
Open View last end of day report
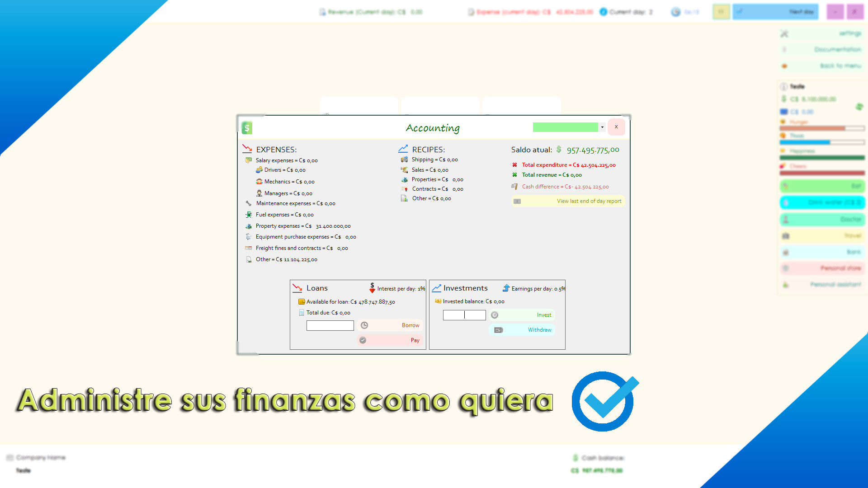(x=568, y=201)
